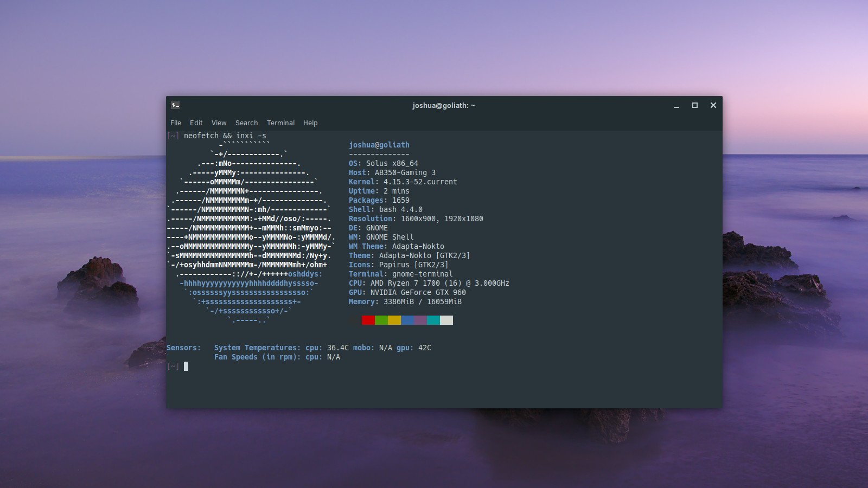This screenshot has width=868, height=488.
Task: Click the command "neofetch && inxi -s"
Action: [225, 136]
